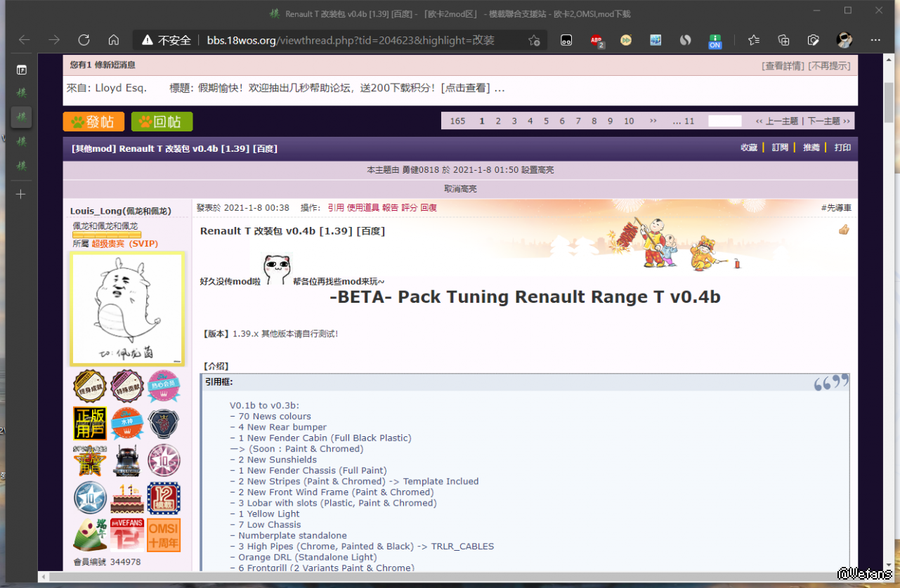Image resolution: width=900 pixels, height=588 pixels.
Task: Open 查看詳情 link for the new message
Action: point(783,65)
